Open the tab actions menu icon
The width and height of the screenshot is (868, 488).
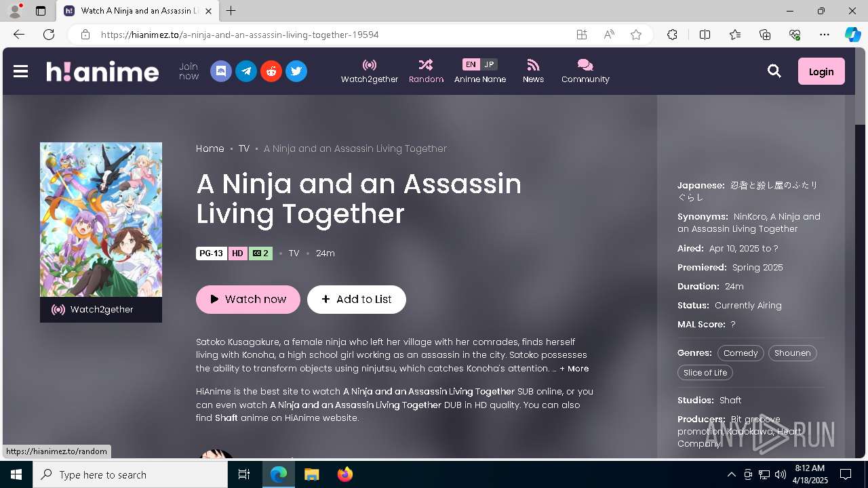(41, 11)
